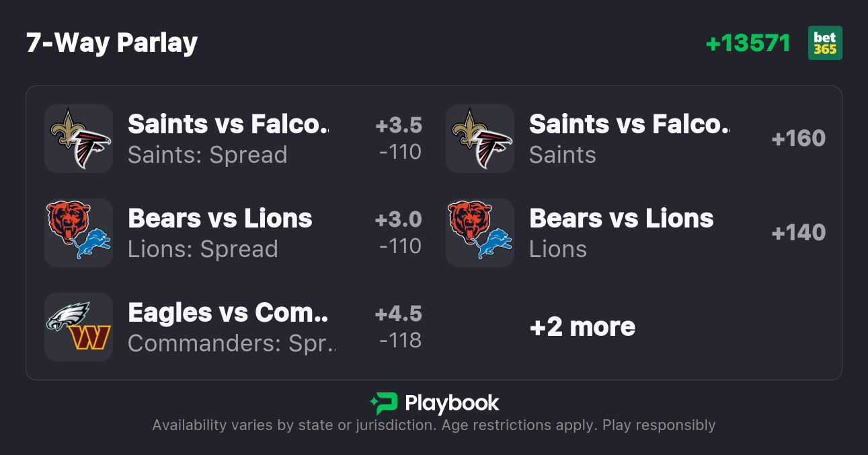Select the Lions +3.0 spread odds

(399, 233)
